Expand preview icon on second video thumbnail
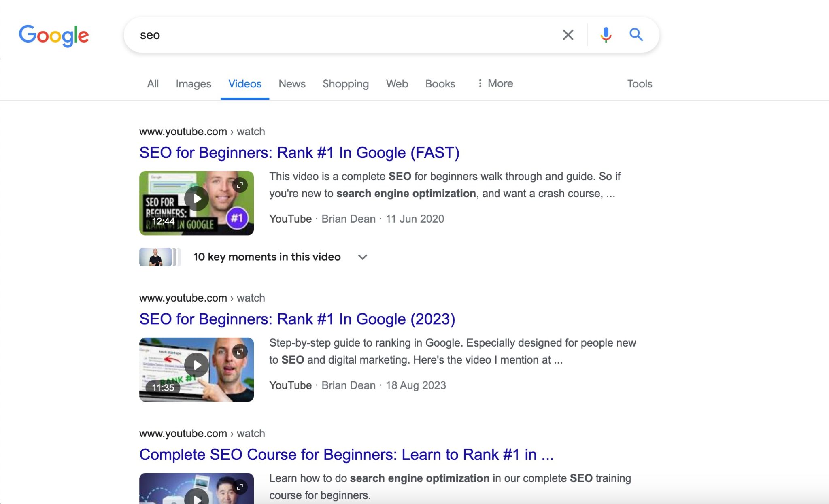 240,351
